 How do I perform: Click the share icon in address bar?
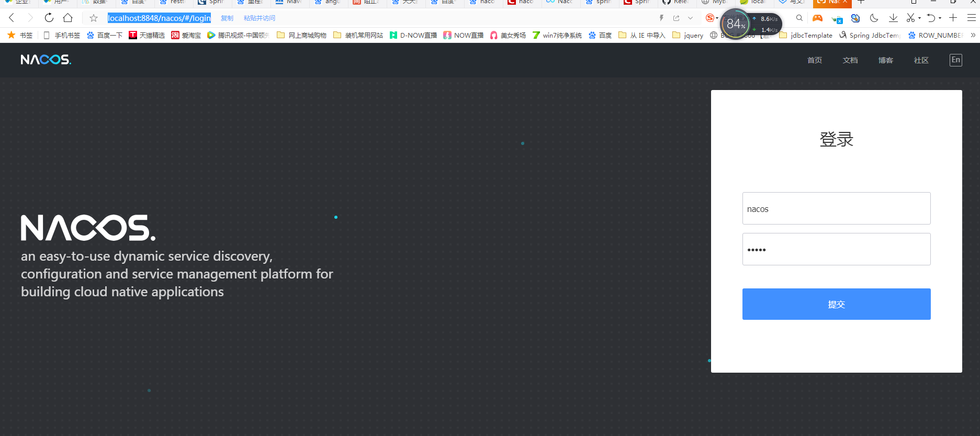[x=677, y=18]
